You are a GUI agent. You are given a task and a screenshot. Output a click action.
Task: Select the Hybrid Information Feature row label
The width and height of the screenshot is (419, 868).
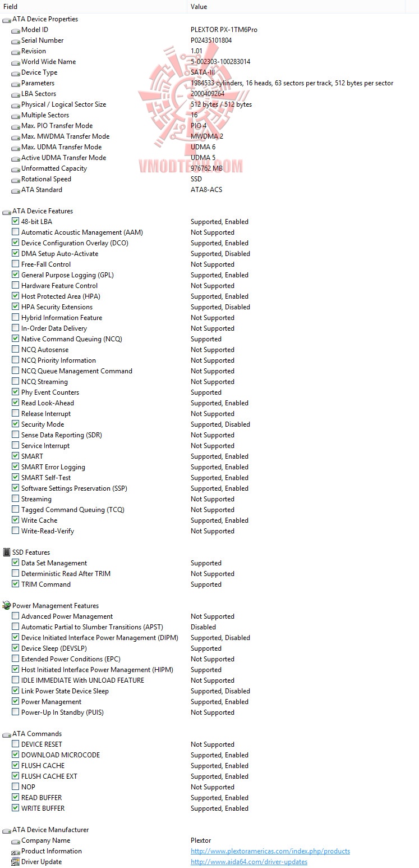coord(62,318)
